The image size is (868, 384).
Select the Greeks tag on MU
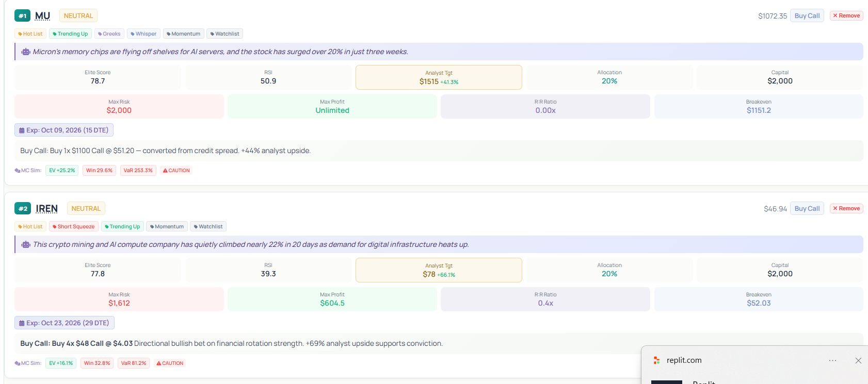(x=109, y=34)
